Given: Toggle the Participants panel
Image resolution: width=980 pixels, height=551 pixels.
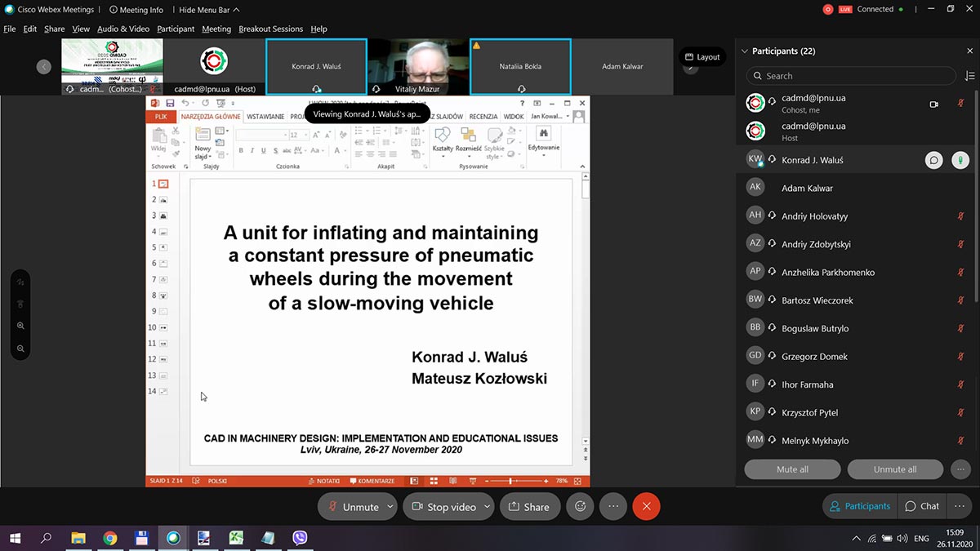Looking at the screenshot, I should click(859, 506).
